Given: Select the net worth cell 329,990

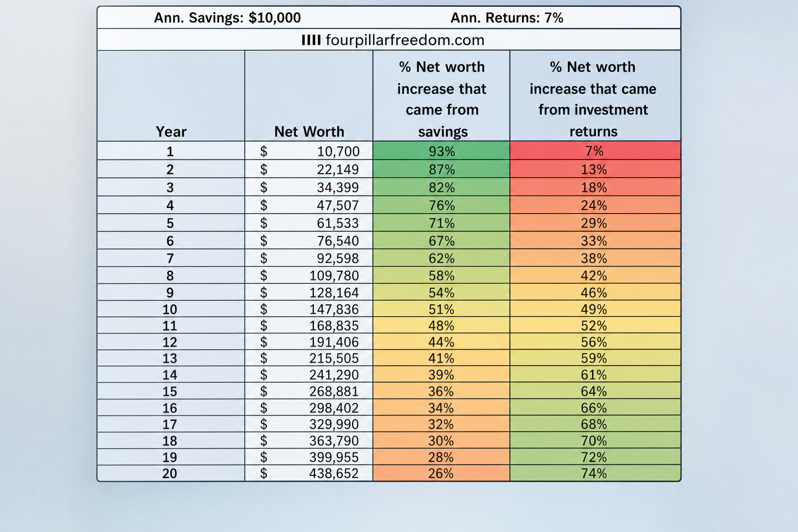Looking at the screenshot, I should tap(309, 424).
